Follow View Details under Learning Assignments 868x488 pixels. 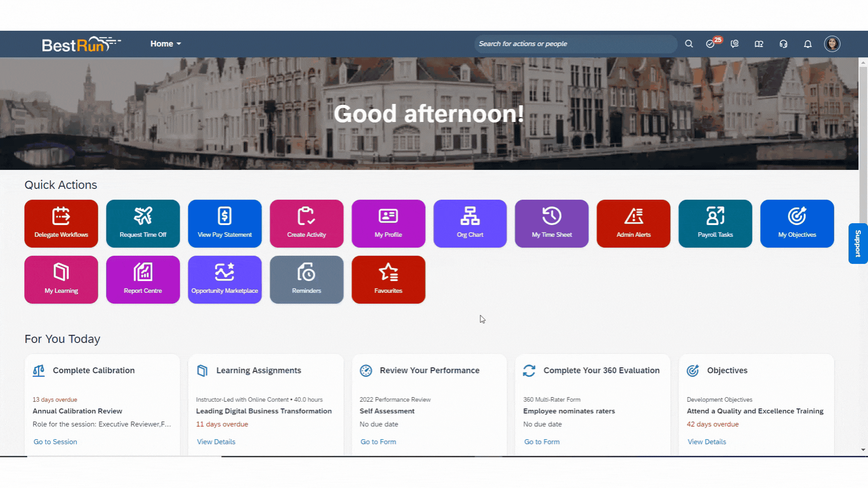216,442
